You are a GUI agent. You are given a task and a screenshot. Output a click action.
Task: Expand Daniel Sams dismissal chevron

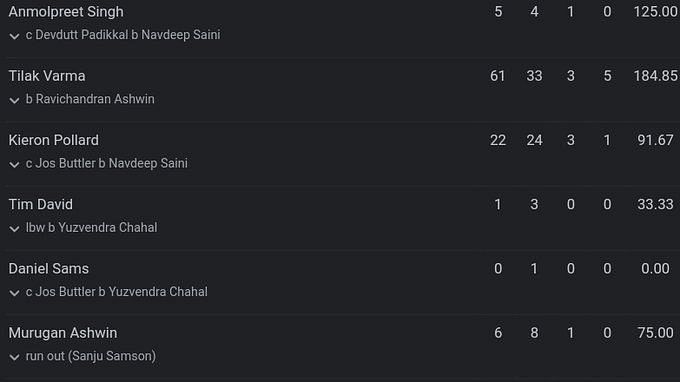click(14, 293)
